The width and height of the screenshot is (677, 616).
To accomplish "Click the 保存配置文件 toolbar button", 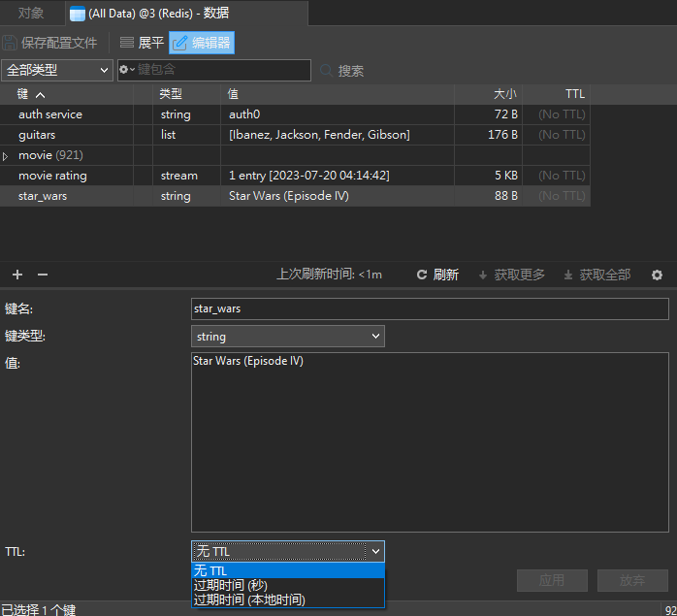I will point(50,43).
